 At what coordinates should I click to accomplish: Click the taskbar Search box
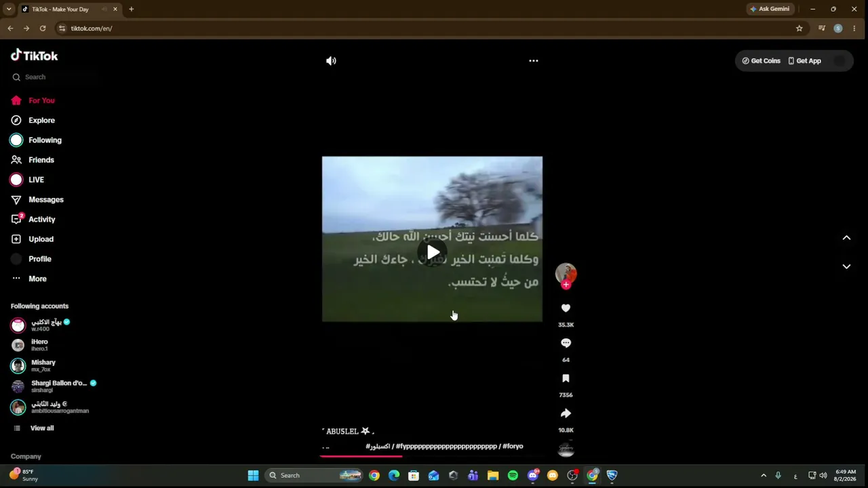pos(314,475)
